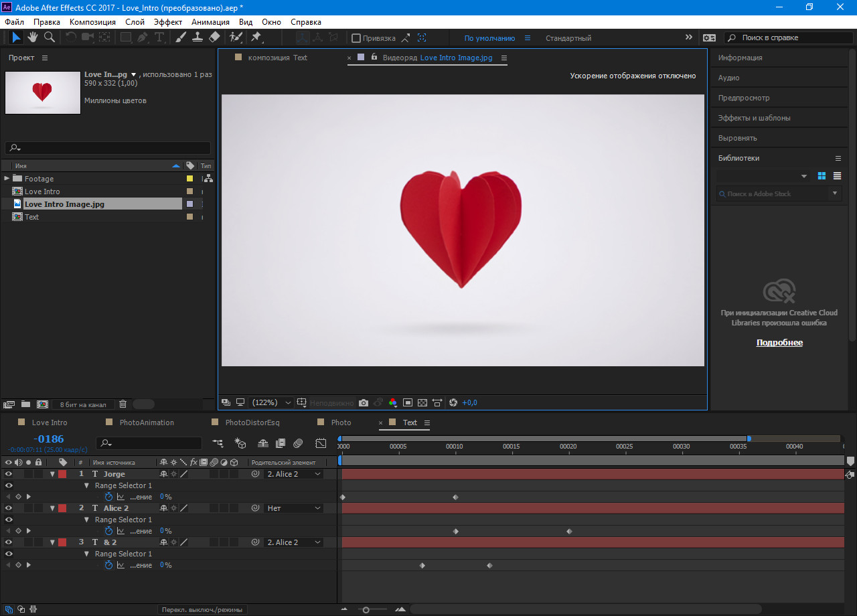
Task: Click the motion blur icon in timeline
Action: [x=298, y=443]
